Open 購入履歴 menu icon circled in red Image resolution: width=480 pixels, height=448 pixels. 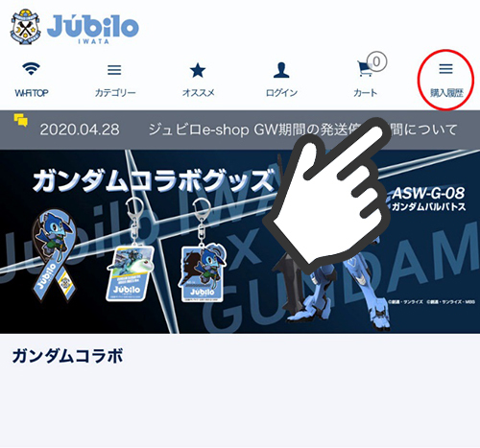pyautogui.click(x=445, y=68)
